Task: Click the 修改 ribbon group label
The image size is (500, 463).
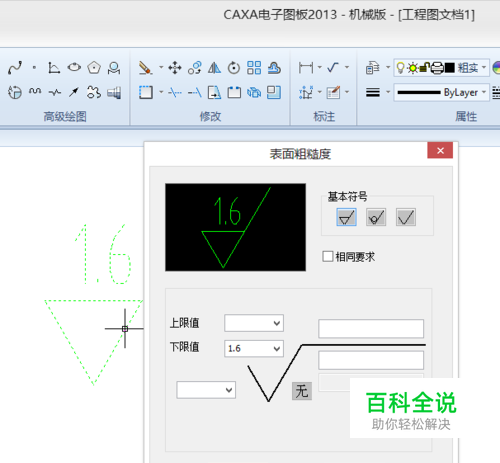Action: pos(210,117)
